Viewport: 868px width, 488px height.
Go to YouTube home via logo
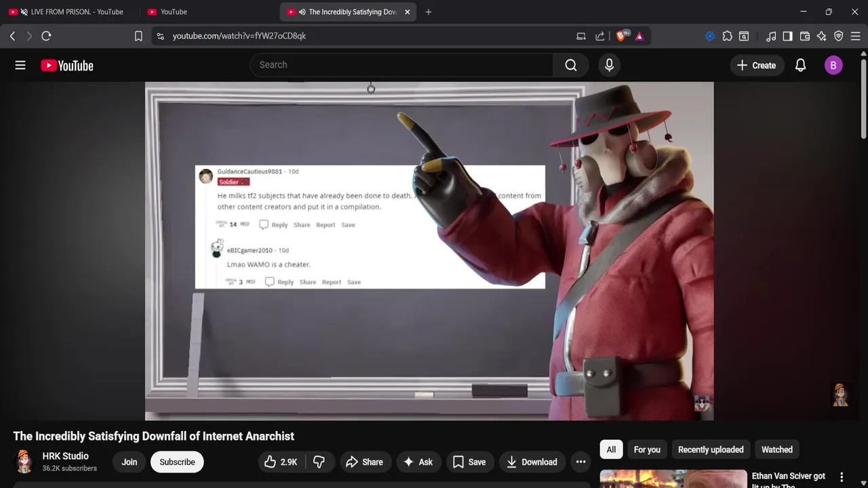pos(66,66)
